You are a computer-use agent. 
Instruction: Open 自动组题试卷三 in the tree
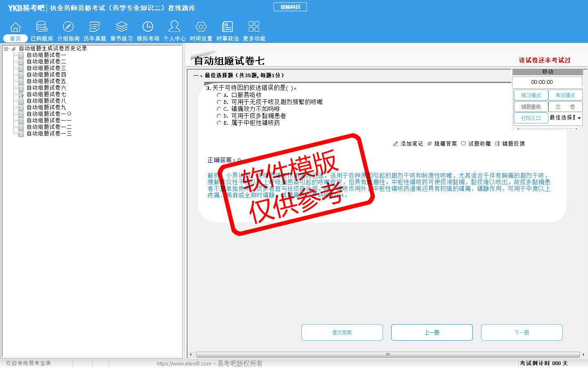46,68
